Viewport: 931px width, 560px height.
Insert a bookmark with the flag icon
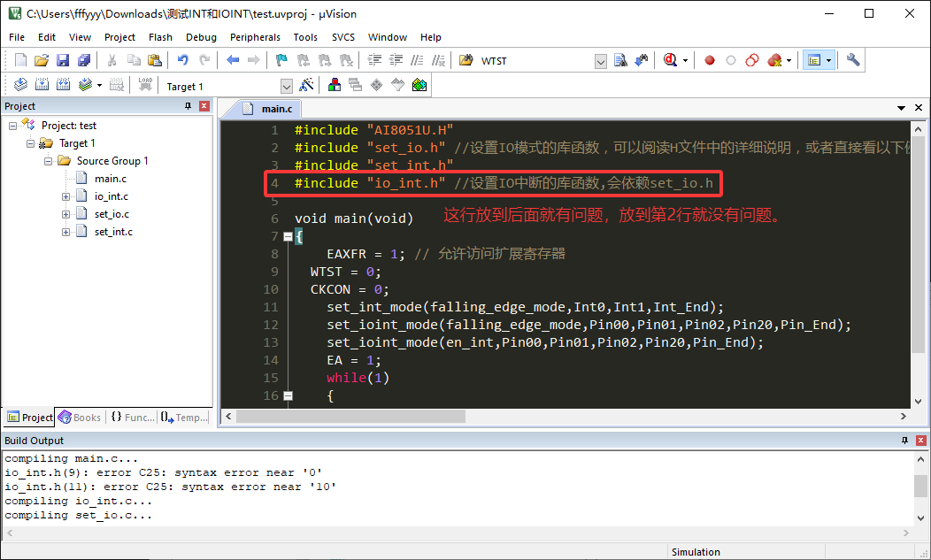click(x=282, y=60)
